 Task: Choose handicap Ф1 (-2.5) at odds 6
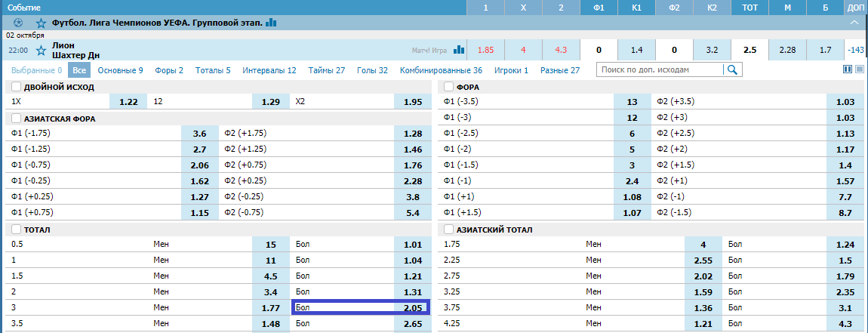[633, 134]
